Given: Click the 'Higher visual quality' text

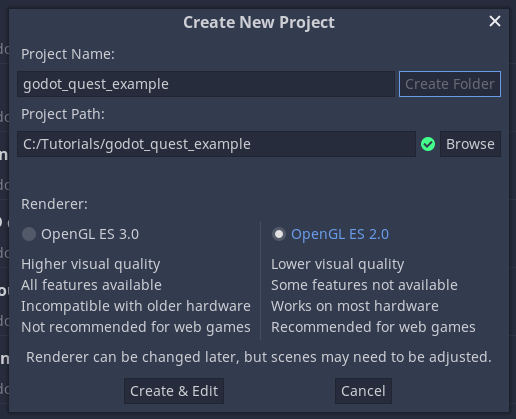Looking at the screenshot, I should point(91,264).
